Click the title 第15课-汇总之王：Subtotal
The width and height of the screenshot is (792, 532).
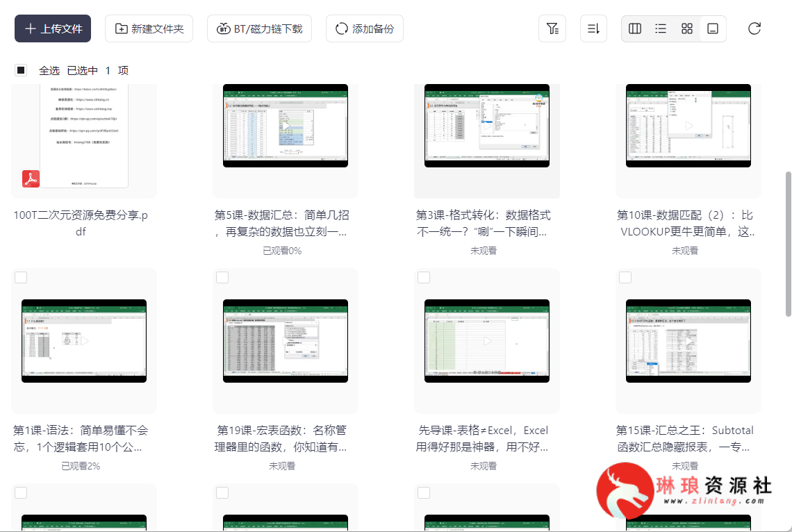[x=685, y=439]
